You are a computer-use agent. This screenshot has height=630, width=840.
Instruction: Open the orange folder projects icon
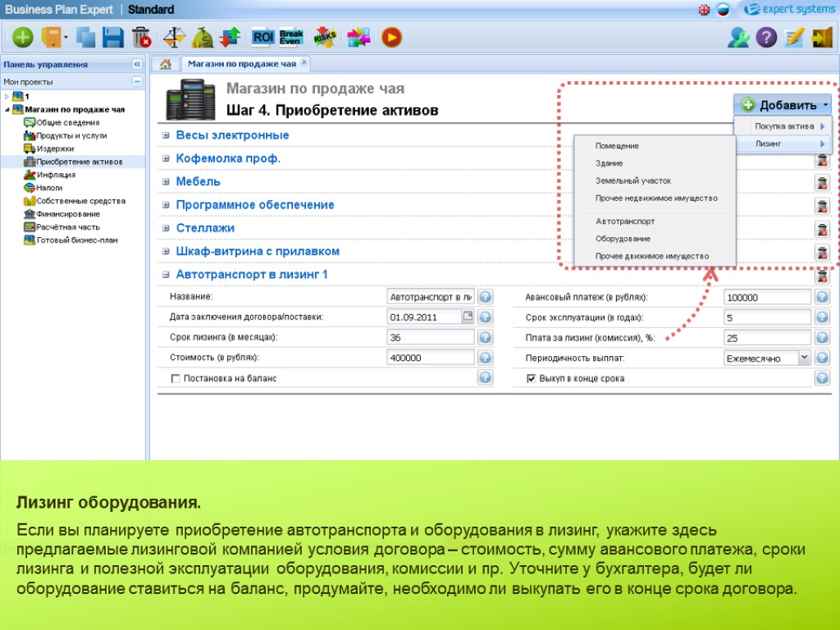pos(52,38)
